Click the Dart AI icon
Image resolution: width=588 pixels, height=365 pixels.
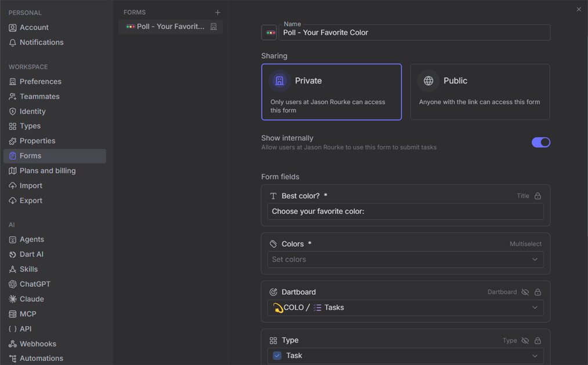(13, 254)
